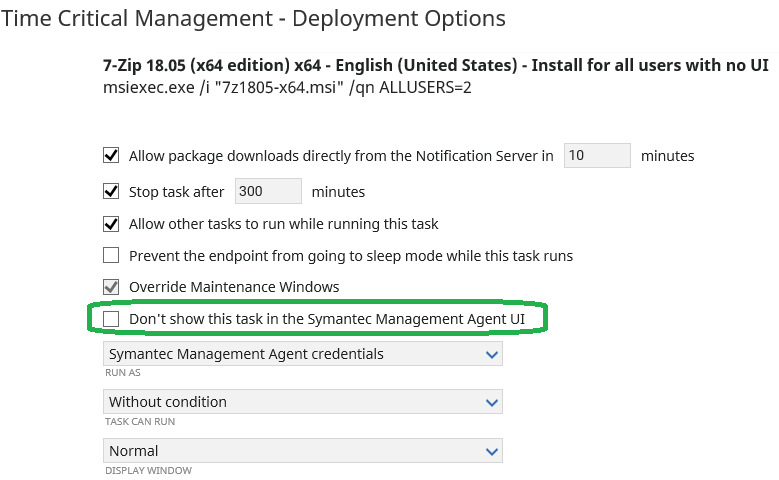
Task: Click the chevron arrow on Run As dropdown
Action: 490,354
